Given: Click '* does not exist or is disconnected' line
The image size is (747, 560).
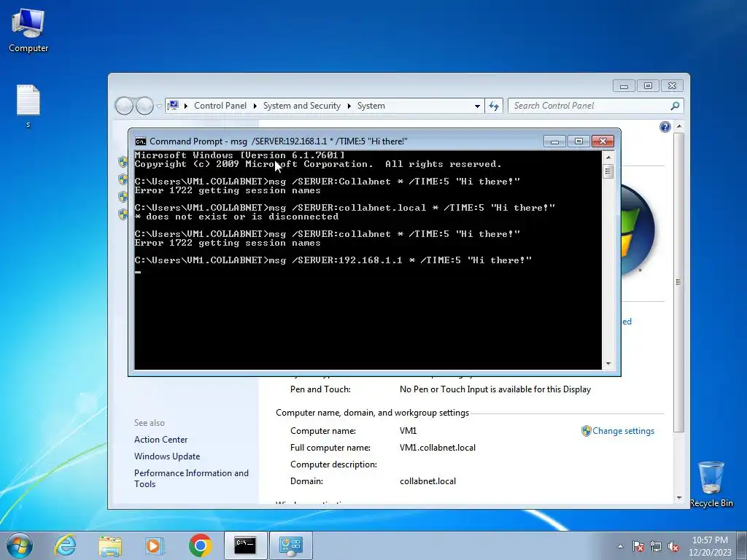Looking at the screenshot, I should (x=236, y=217).
